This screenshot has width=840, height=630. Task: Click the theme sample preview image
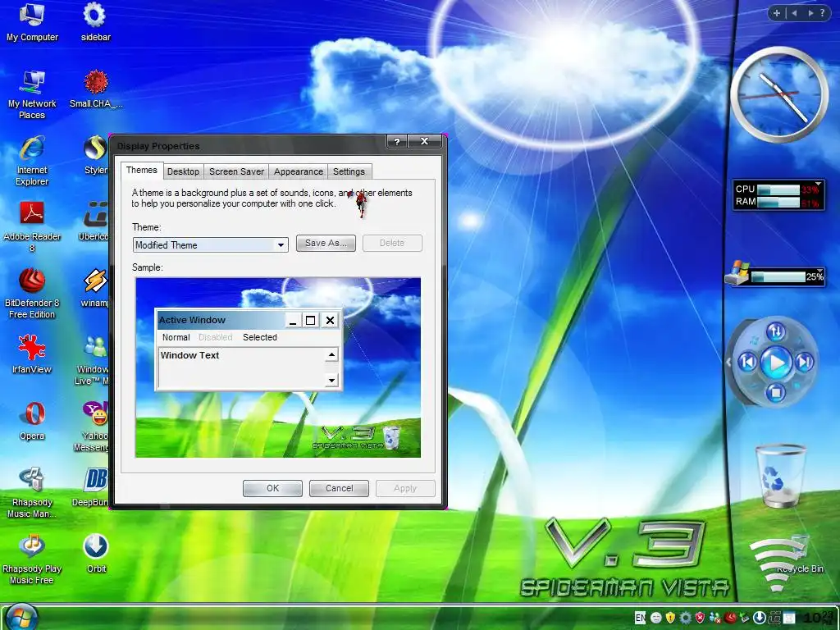click(278, 367)
